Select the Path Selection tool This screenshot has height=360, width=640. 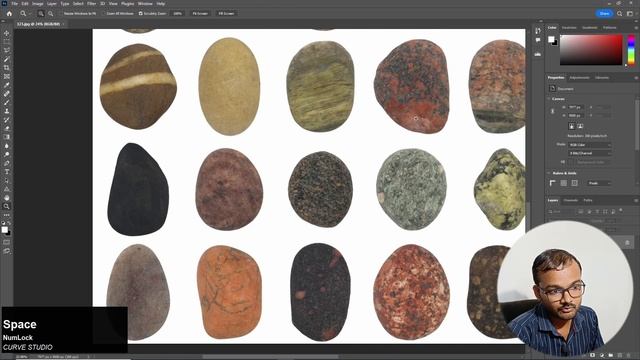[x=7, y=180]
